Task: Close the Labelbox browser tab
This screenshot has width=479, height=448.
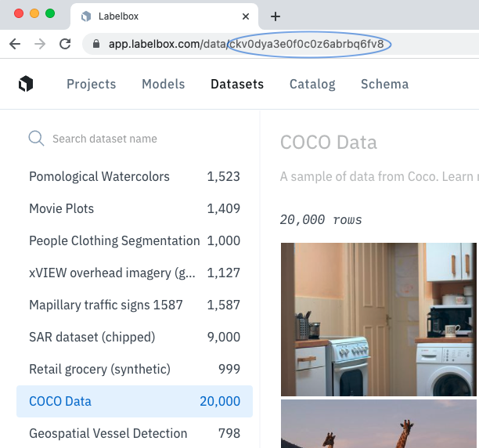Action: pos(246,16)
